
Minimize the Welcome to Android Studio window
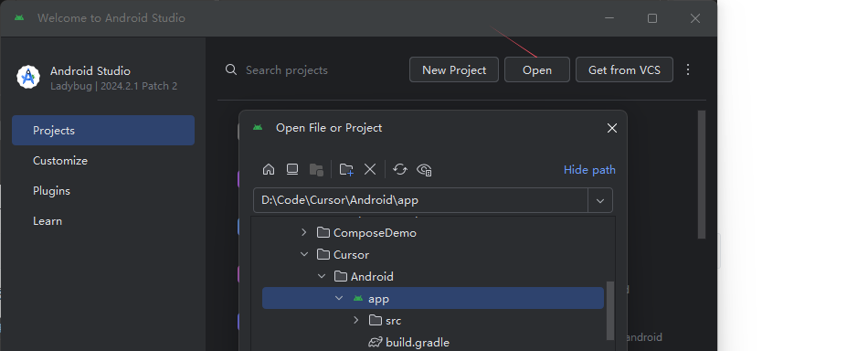pyautogui.click(x=609, y=18)
